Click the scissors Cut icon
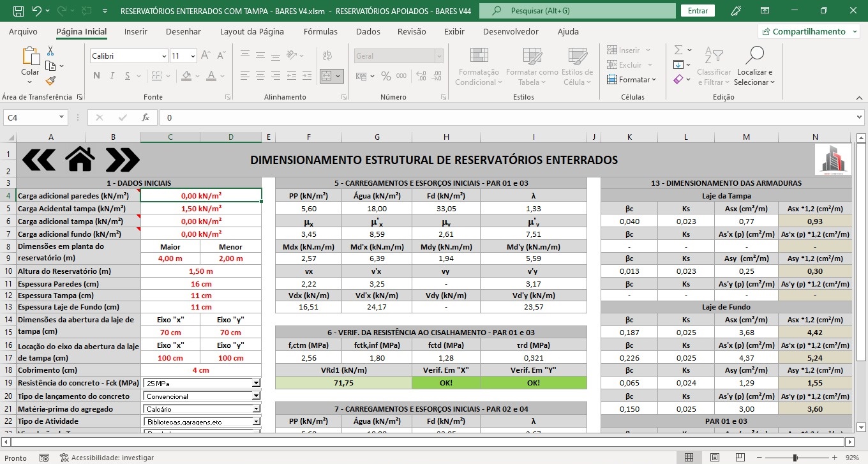This screenshot has width=868, height=464. pyautogui.click(x=50, y=51)
